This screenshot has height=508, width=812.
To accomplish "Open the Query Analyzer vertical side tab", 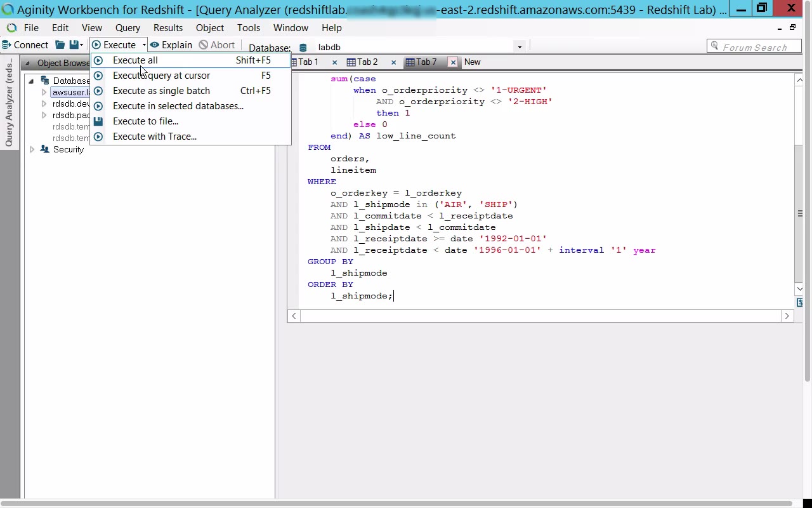I will 9,103.
